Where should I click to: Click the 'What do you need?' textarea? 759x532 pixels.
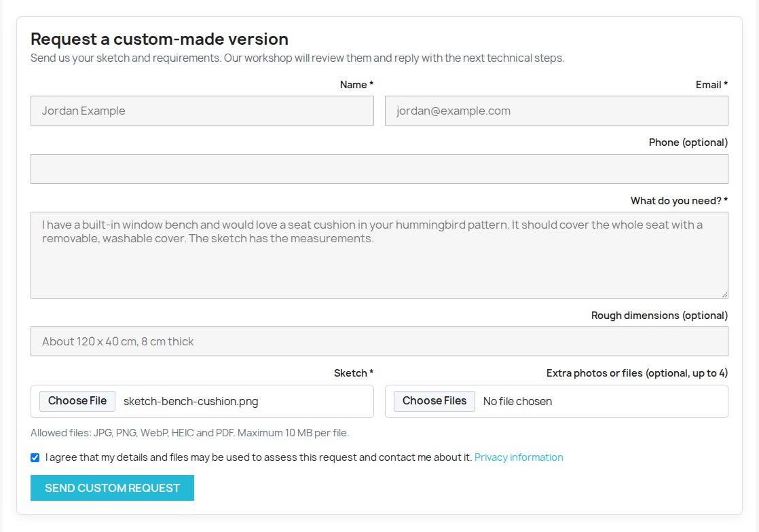pos(379,255)
